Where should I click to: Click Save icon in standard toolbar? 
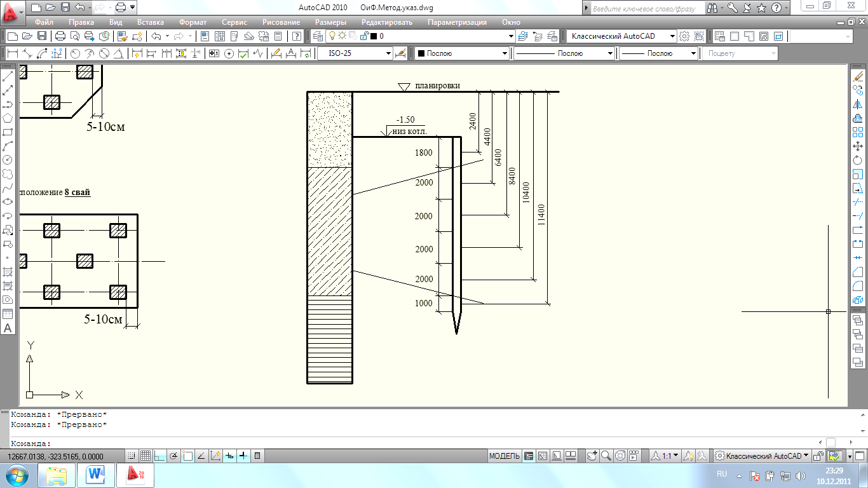tap(42, 36)
